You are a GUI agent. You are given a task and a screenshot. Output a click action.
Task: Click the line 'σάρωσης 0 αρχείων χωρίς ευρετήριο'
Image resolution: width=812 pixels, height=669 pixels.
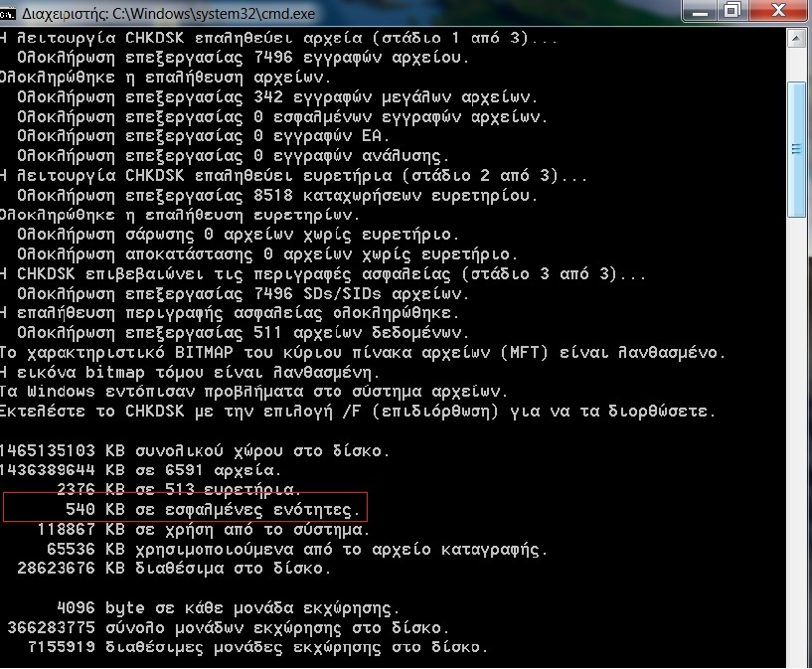[x=239, y=235]
